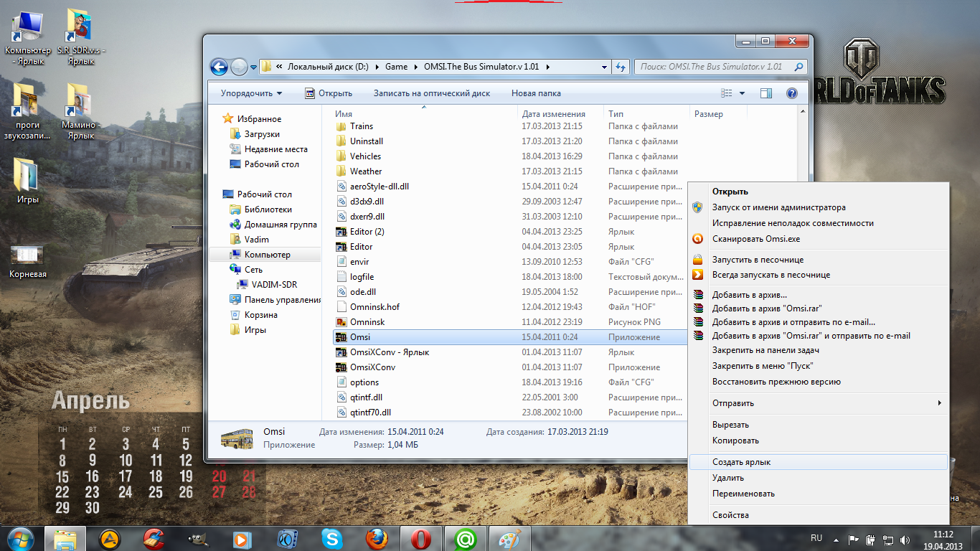Click the Forward navigation arrow in Explorer

click(x=239, y=67)
